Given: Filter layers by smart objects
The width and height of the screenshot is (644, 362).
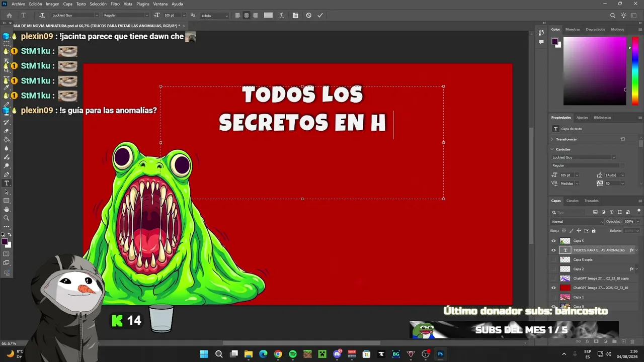Looking at the screenshot, I should coord(628,212).
